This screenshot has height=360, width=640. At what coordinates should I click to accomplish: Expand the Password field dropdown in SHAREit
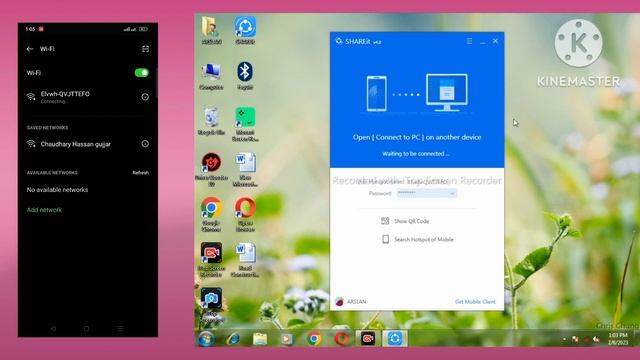(452, 193)
